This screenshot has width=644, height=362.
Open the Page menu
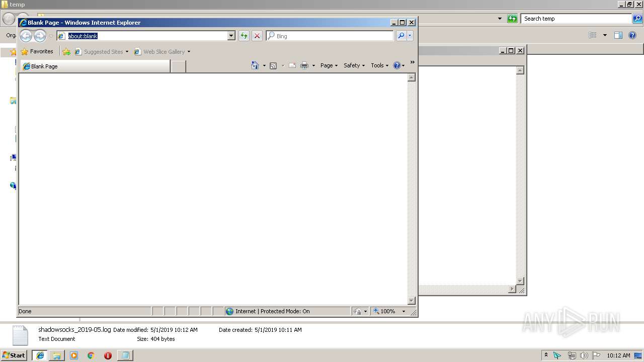pos(329,65)
